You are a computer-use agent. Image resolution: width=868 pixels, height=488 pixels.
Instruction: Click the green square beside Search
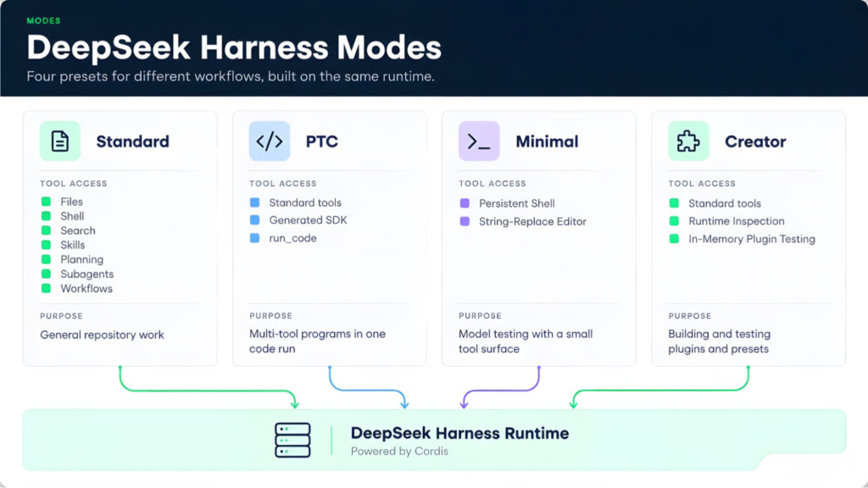[x=46, y=230]
